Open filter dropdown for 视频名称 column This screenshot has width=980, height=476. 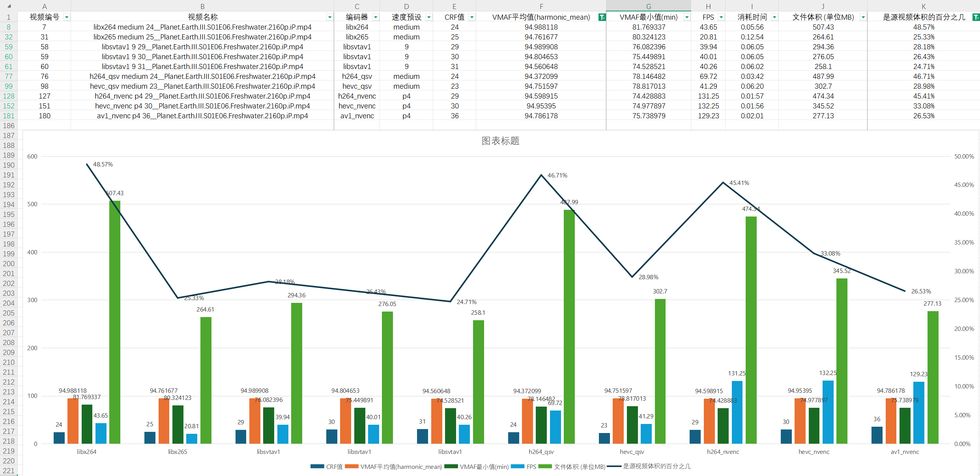coord(329,17)
